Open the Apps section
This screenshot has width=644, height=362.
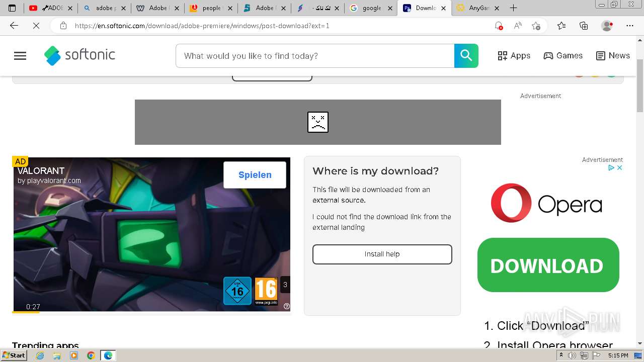click(x=514, y=56)
